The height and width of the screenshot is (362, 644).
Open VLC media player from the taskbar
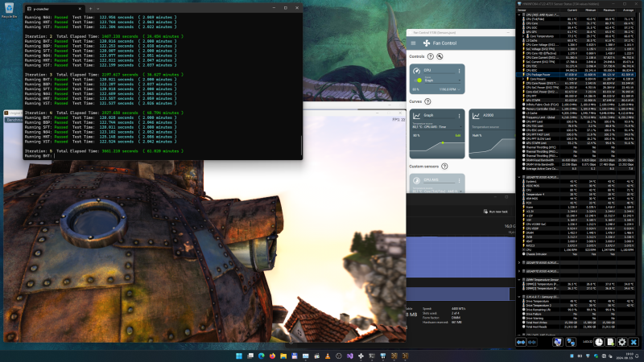click(x=328, y=356)
